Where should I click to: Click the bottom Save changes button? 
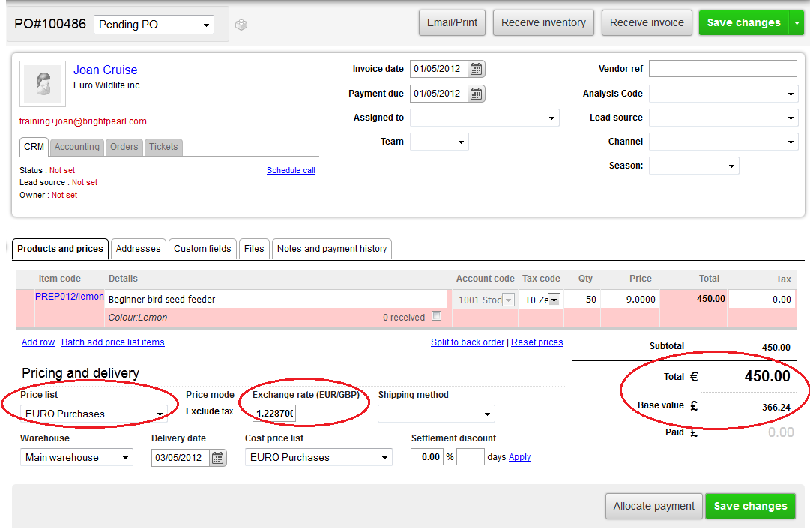coord(751,507)
